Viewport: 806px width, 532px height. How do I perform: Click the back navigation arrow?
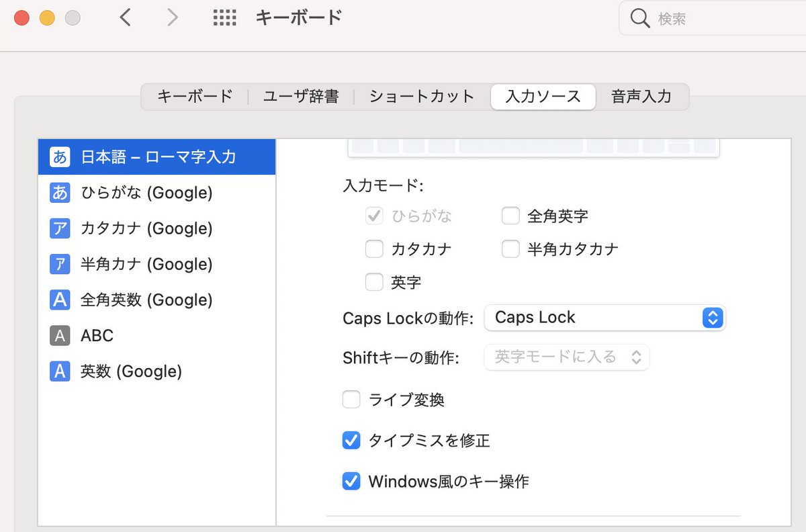(125, 18)
